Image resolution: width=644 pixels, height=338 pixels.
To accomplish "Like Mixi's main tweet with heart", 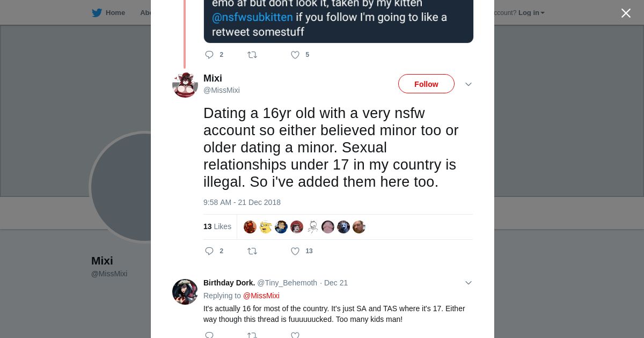I will pos(295,251).
